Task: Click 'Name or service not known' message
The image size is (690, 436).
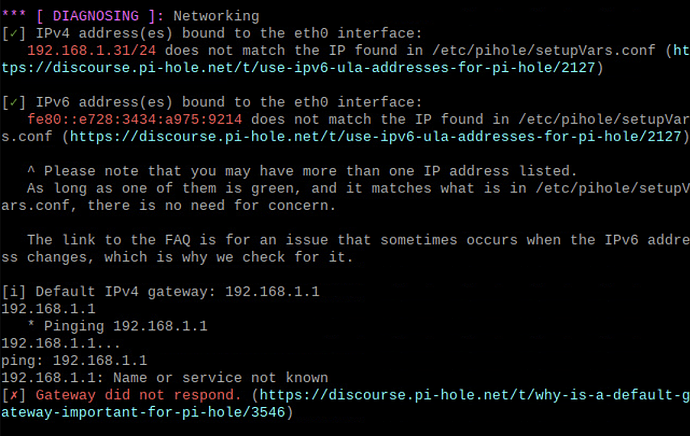Action: [x=220, y=378]
